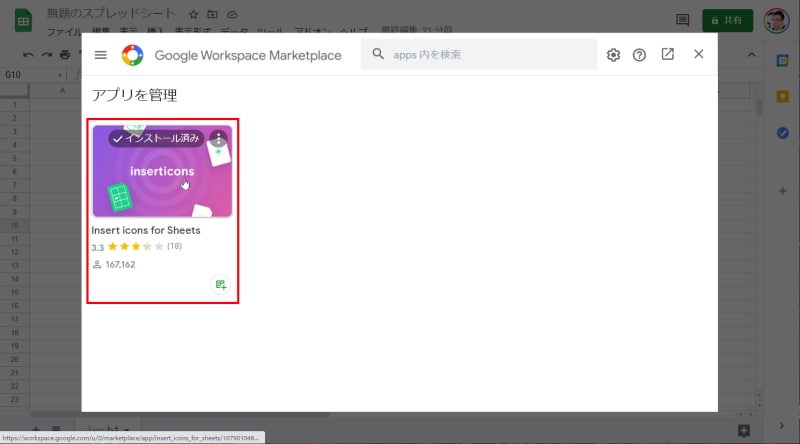
Task: Click the undo icon in Sheets toolbar
Action: coord(28,55)
